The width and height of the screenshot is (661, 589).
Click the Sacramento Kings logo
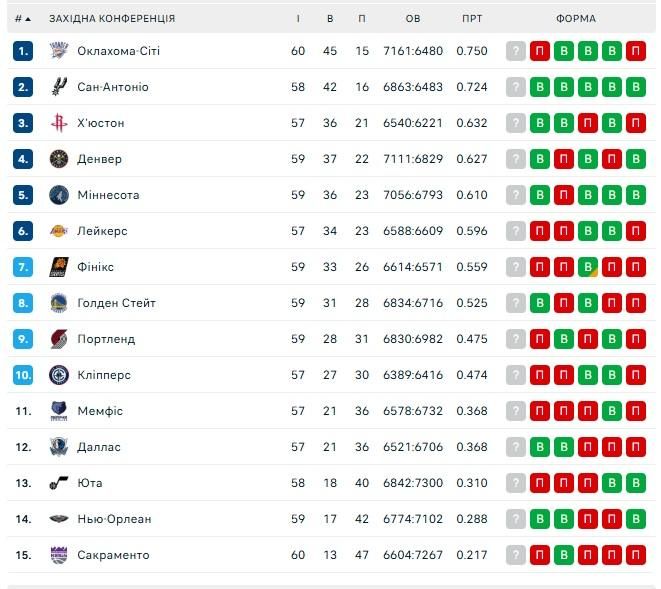(x=58, y=555)
